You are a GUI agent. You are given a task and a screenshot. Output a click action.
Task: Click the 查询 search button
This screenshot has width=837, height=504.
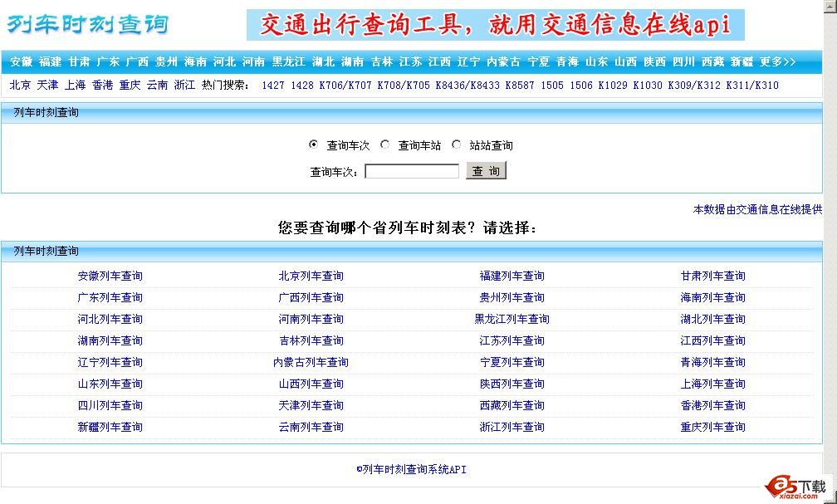coord(487,170)
